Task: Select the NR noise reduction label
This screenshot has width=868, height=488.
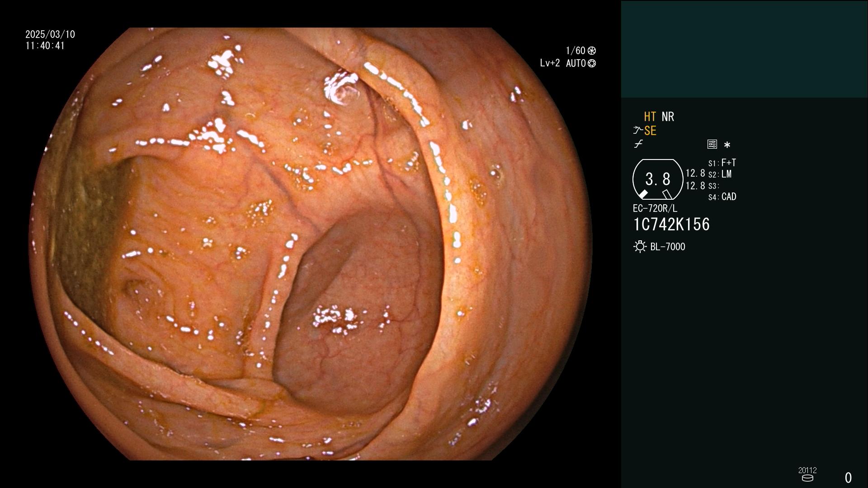Action: tap(668, 117)
